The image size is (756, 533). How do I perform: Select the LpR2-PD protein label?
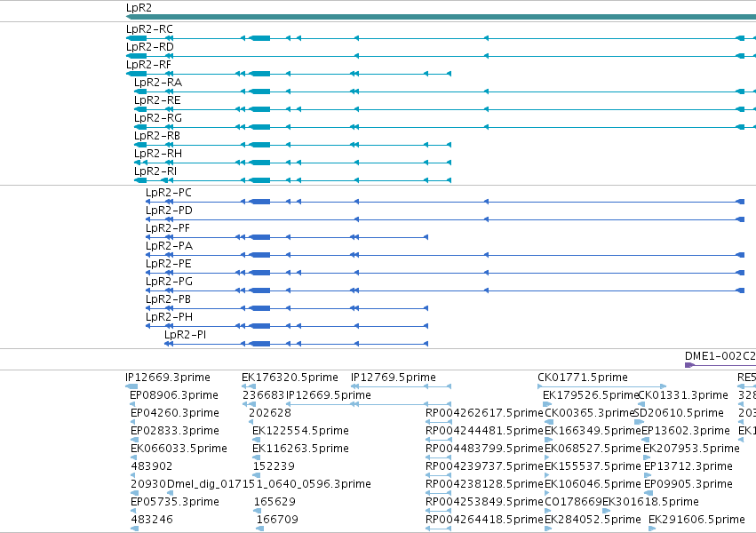169,211
